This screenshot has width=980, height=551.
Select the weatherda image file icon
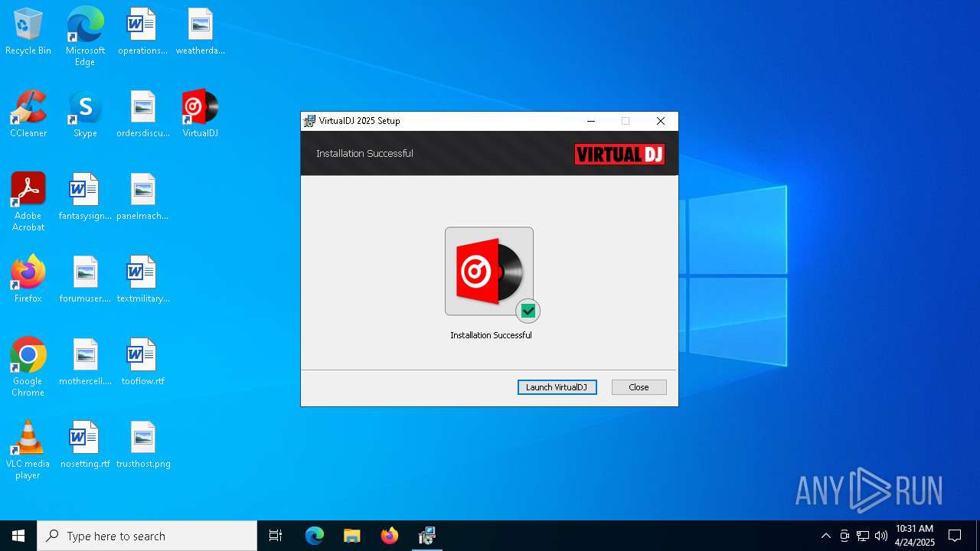pyautogui.click(x=200, y=32)
